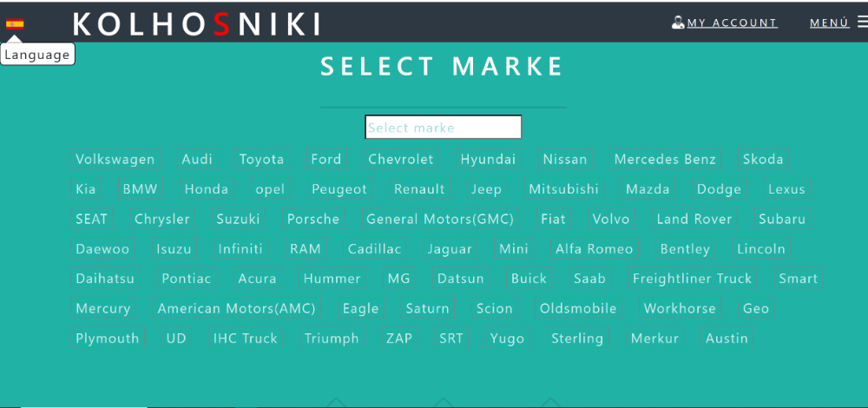Image resolution: width=868 pixels, height=408 pixels.
Task: Pick the Oldsmobile marke
Action: click(x=578, y=308)
